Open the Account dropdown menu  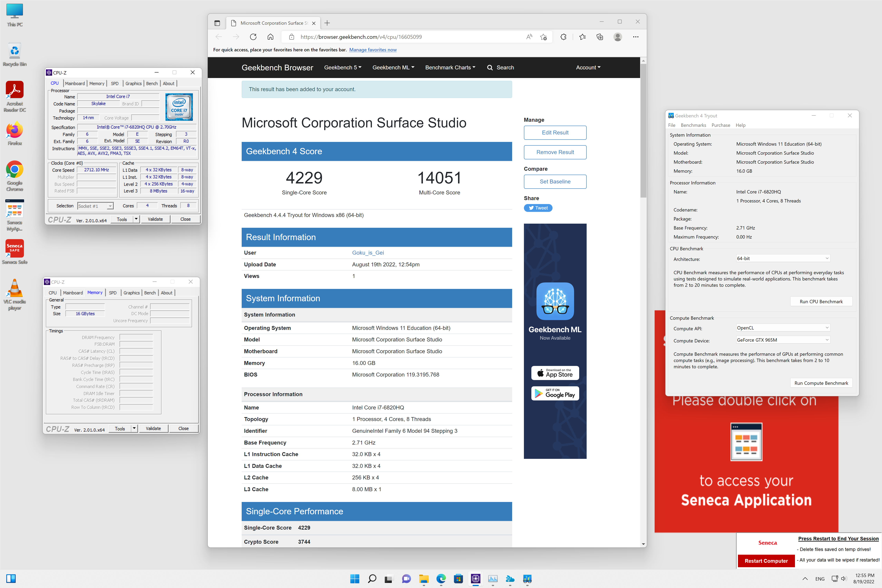pos(588,67)
